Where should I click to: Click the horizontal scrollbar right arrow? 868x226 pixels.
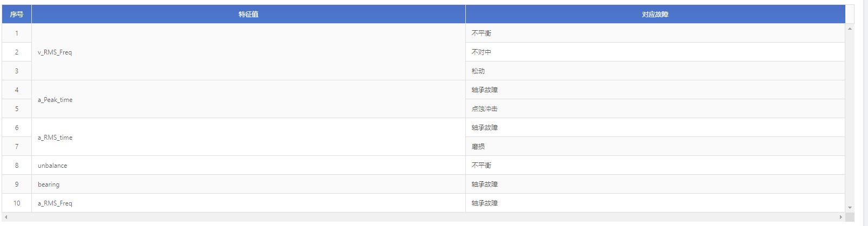tap(840, 217)
